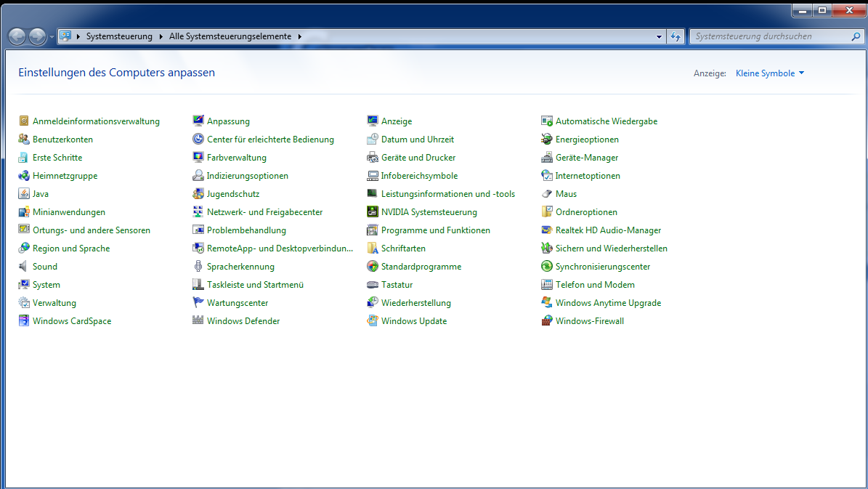Image resolution: width=868 pixels, height=489 pixels.
Task: Open the Ordneroptionen link
Action: (x=586, y=211)
